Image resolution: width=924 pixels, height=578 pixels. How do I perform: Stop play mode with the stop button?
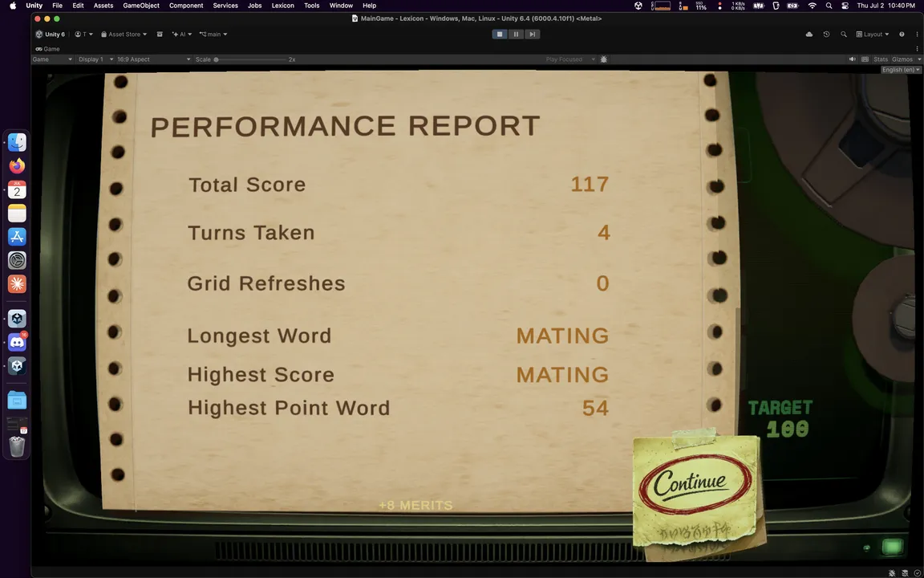[x=500, y=35]
